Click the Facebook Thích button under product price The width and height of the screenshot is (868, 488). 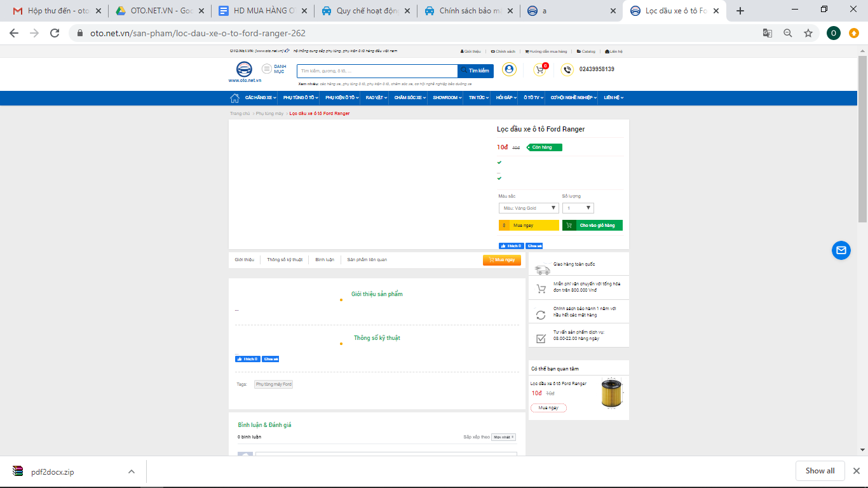point(511,246)
